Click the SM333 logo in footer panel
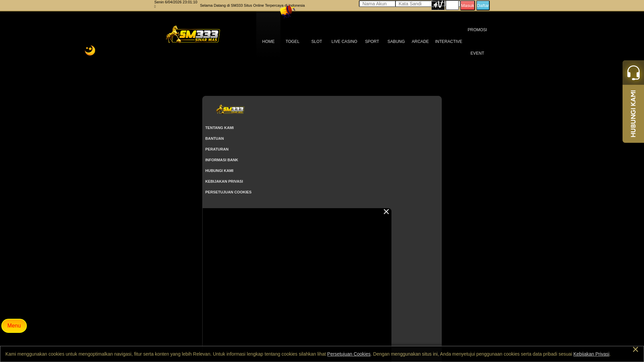Screen dimensions: 644x362 [230, 109]
